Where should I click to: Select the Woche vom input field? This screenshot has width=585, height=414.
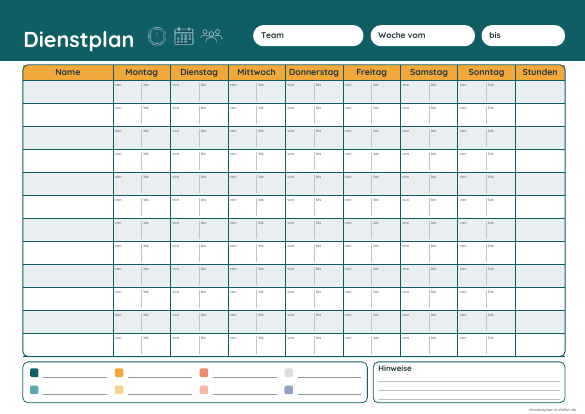[423, 35]
